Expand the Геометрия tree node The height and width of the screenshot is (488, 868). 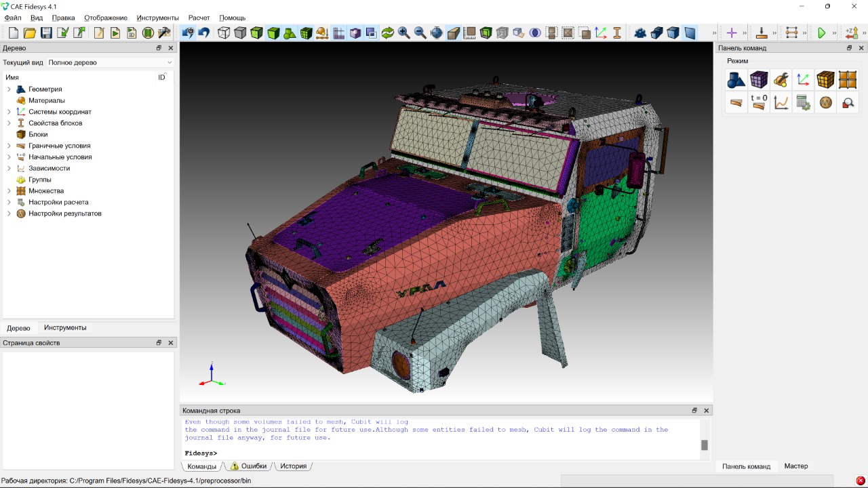[x=9, y=89]
